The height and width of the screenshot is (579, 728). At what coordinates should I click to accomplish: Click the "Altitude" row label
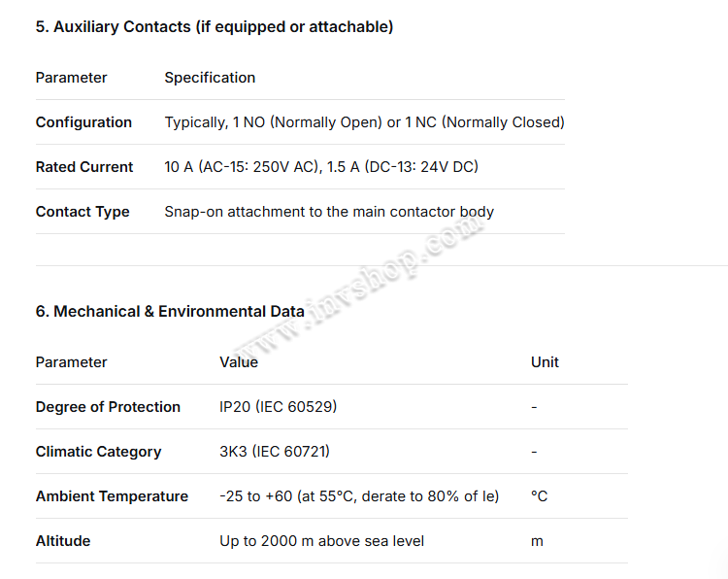(x=63, y=541)
